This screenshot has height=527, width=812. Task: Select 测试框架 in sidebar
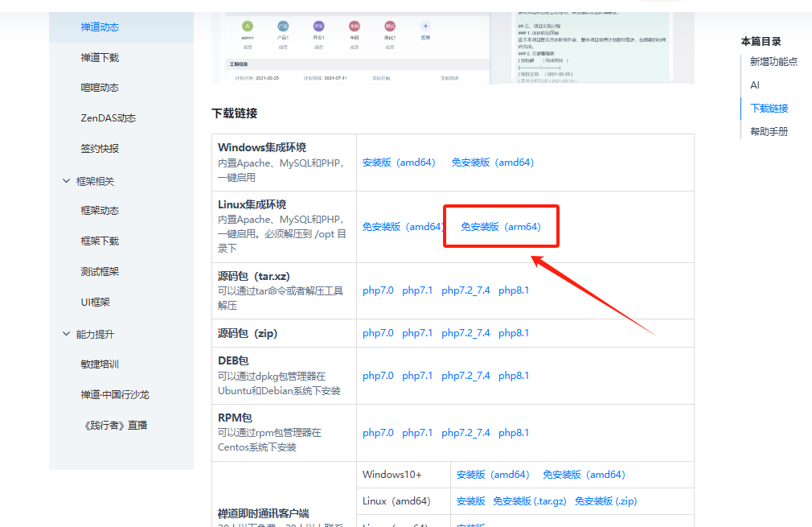click(100, 271)
